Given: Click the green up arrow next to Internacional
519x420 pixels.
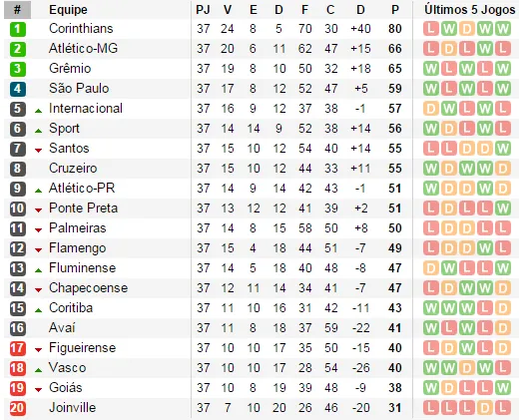Looking at the screenshot, I should click(39, 111).
